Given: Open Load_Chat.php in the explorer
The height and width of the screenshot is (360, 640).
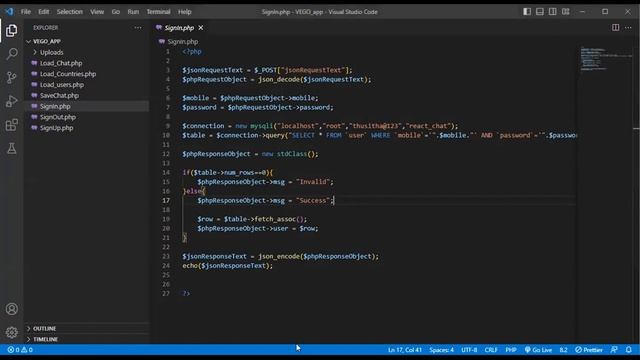Looking at the screenshot, I should point(61,63).
